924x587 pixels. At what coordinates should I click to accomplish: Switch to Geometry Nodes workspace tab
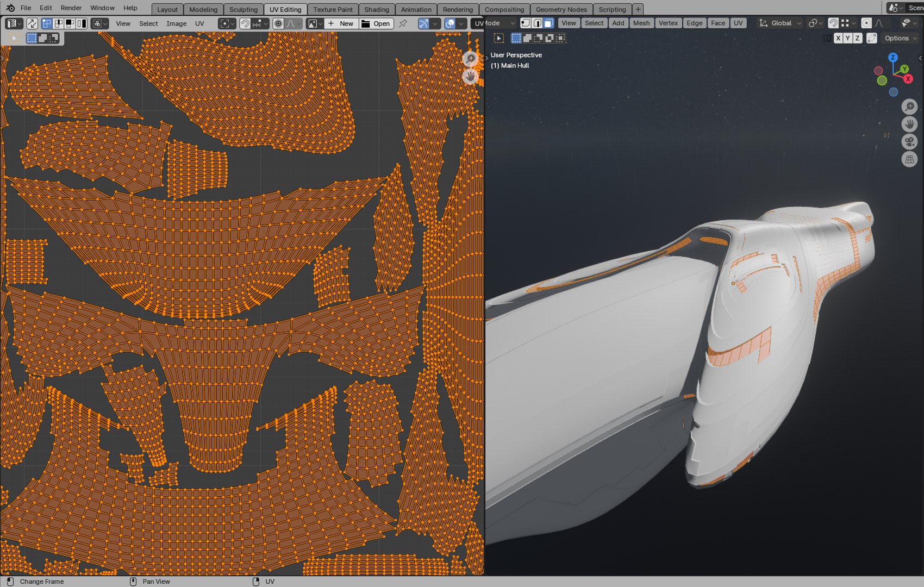pos(561,9)
